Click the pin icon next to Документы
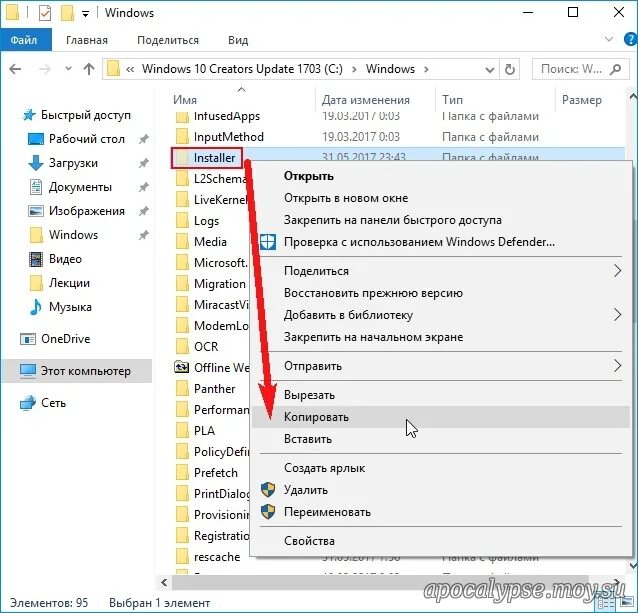The height and width of the screenshot is (613, 638). (x=143, y=188)
